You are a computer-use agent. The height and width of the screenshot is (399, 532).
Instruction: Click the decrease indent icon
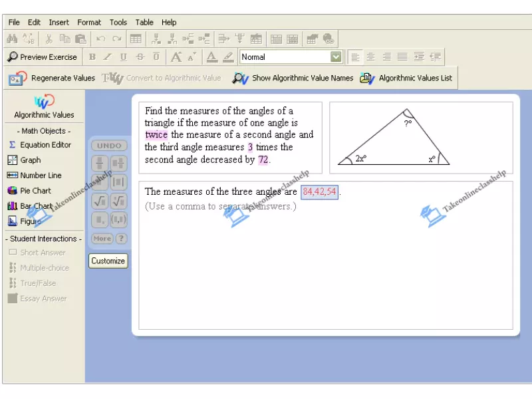point(436,57)
